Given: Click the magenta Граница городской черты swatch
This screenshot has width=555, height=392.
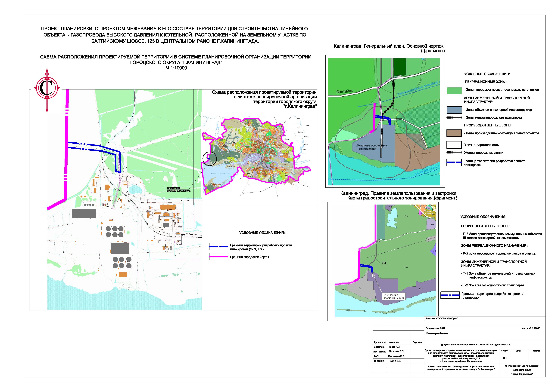Looking at the screenshot, I should (218, 257).
